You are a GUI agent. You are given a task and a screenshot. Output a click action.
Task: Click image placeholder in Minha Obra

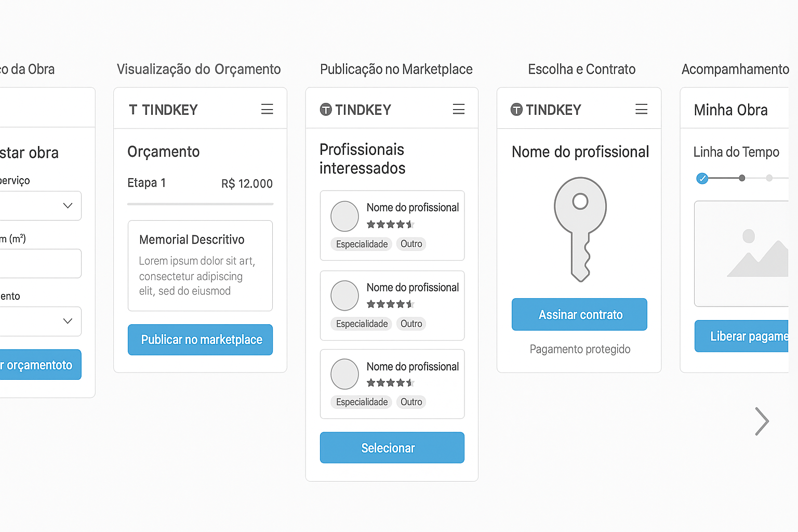741,254
